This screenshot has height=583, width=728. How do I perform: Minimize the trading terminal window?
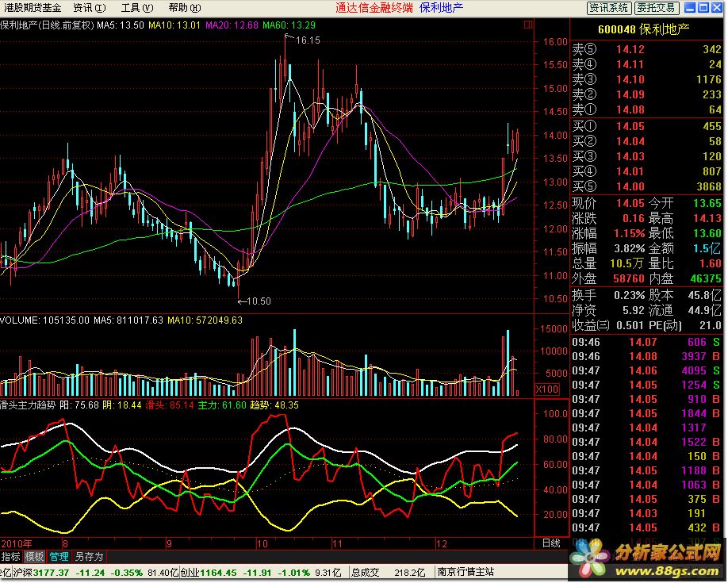click(691, 7)
